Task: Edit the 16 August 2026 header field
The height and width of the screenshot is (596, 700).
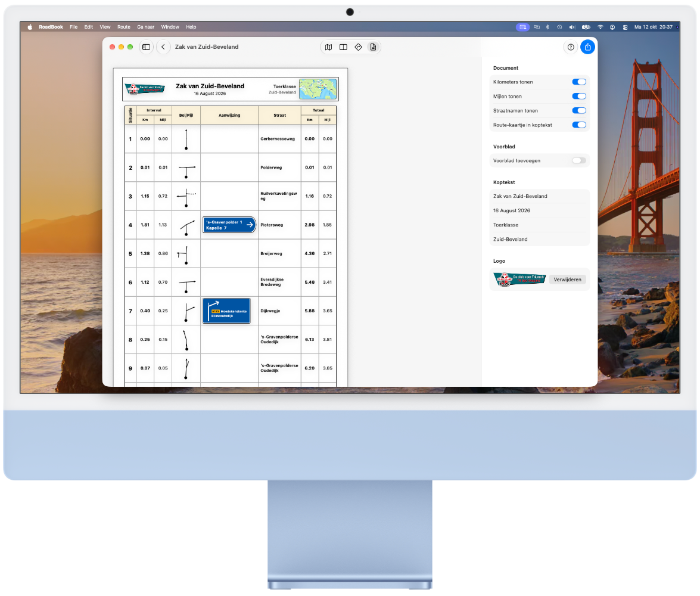Action: [x=540, y=210]
